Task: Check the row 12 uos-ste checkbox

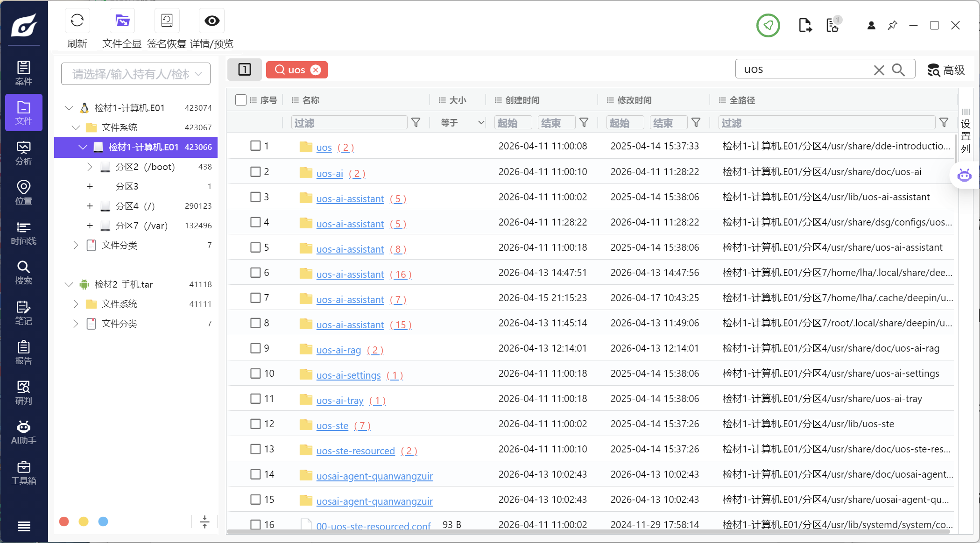Action: (255, 423)
